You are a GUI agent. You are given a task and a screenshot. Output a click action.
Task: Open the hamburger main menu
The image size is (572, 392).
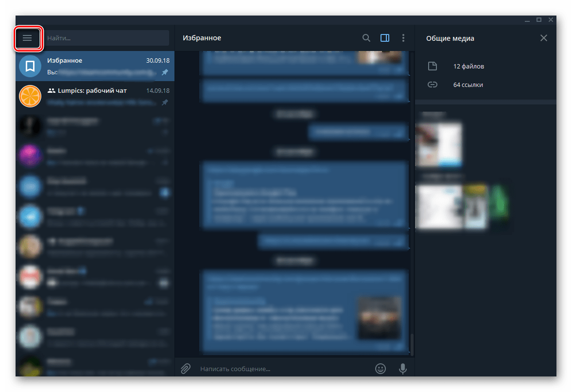tap(27, 38)
